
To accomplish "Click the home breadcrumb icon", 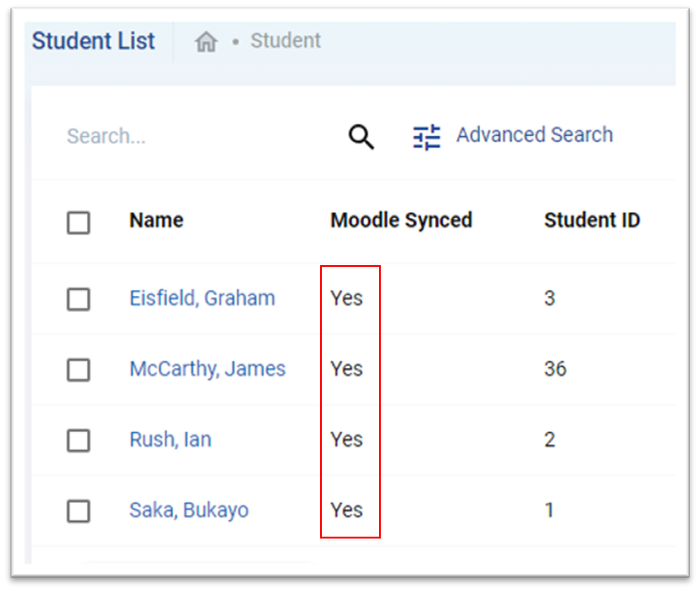I will coord(206,42).
